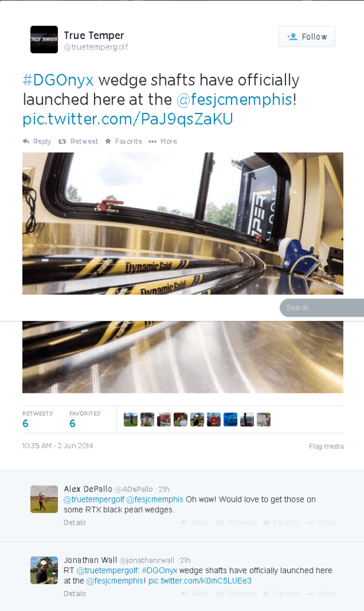This screenshot has width=364, height=611.
Task: Click Flag media link
Action: 326,447
